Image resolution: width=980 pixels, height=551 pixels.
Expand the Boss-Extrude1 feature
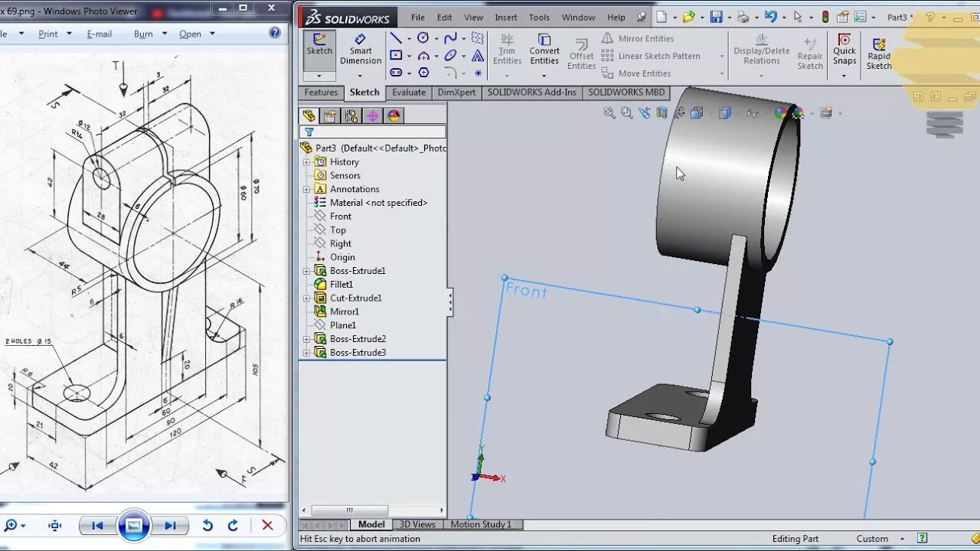point(306,270)
